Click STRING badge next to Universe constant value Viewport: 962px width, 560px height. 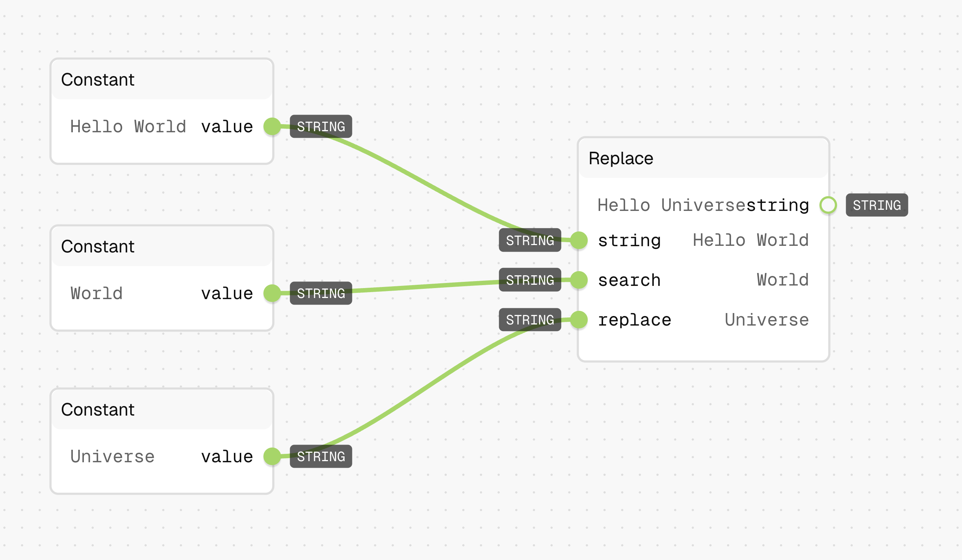tap(321, 456)
